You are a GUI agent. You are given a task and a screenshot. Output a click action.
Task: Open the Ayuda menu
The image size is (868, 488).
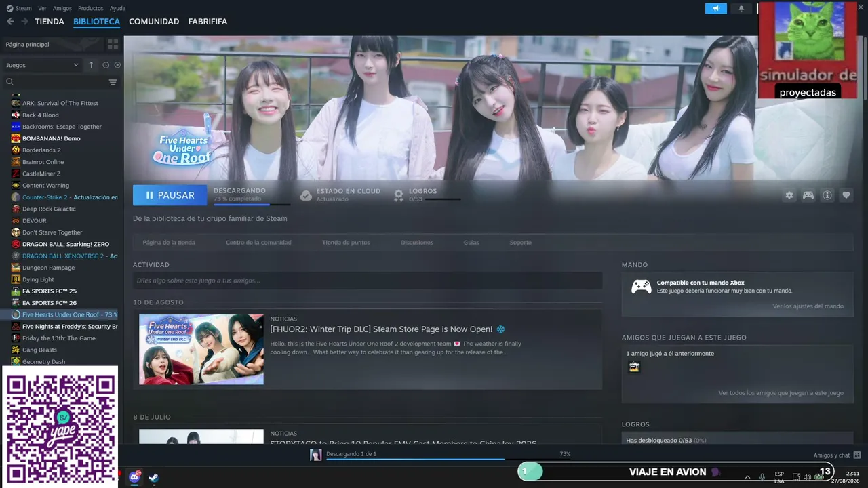(117, 8)
